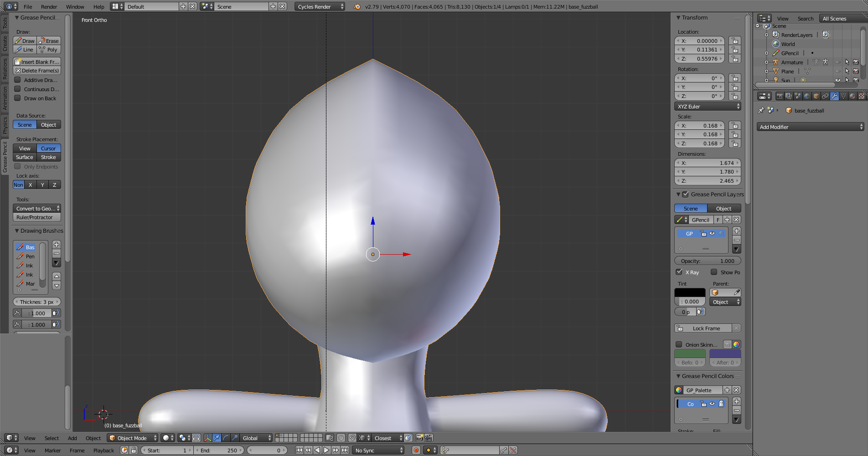Click the Erase grease pencil tool
Viewport: 868px width, 456px height.
pos(49,41)
